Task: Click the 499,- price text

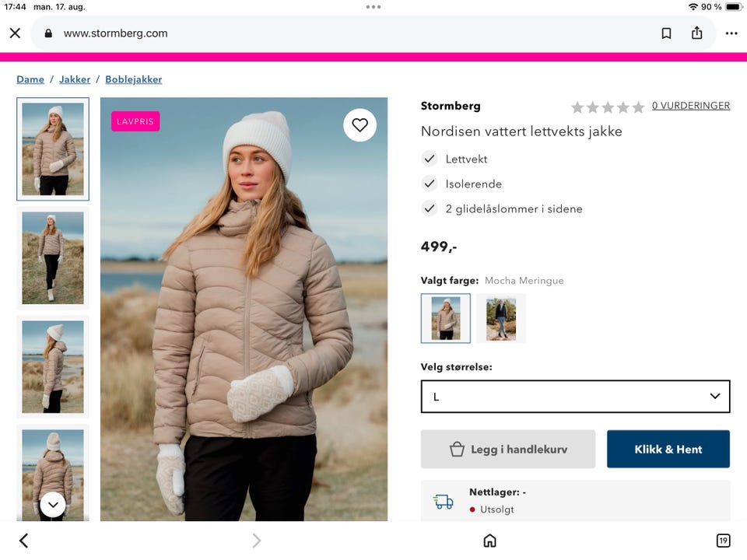Action: (x=439, y=247)
